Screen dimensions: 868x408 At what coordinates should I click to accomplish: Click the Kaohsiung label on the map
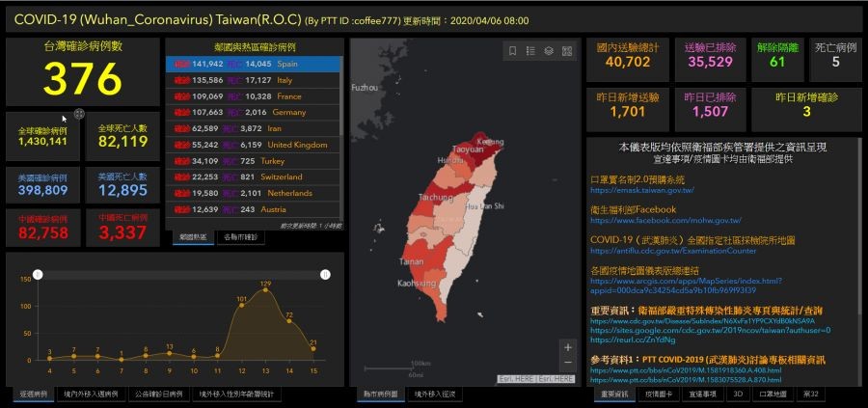(x=417, y=284)
